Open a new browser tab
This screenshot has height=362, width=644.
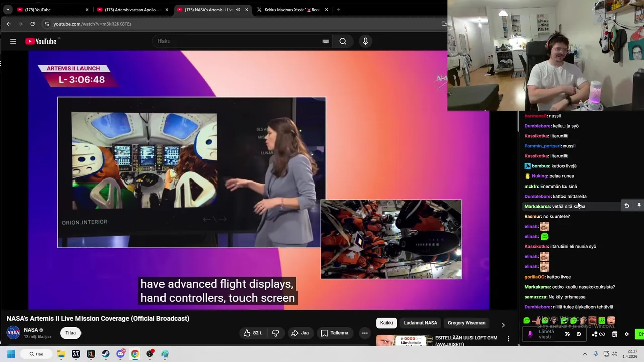pyautogui.click(x=338, y=10)
